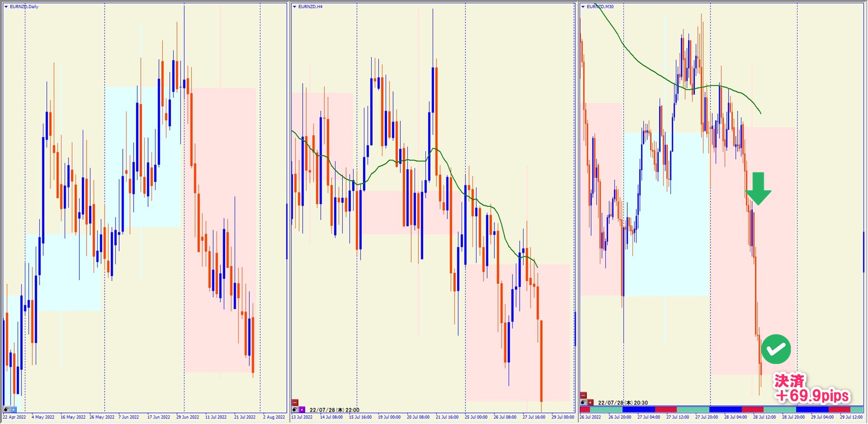Viewport: 868px width, 424px height.
Task: Click the red square button in M30 chart
Action: 590,403
